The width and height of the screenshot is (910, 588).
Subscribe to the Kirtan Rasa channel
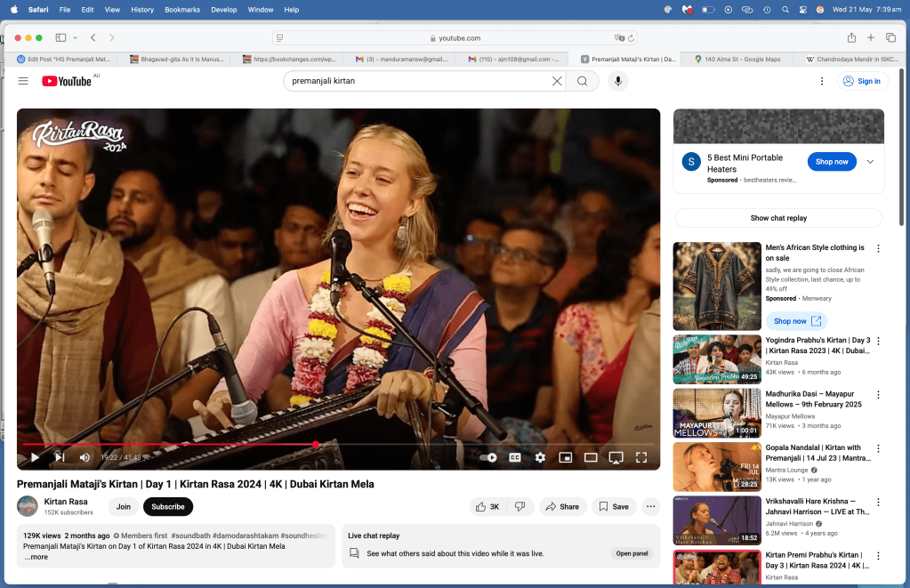tap(167, 506)
